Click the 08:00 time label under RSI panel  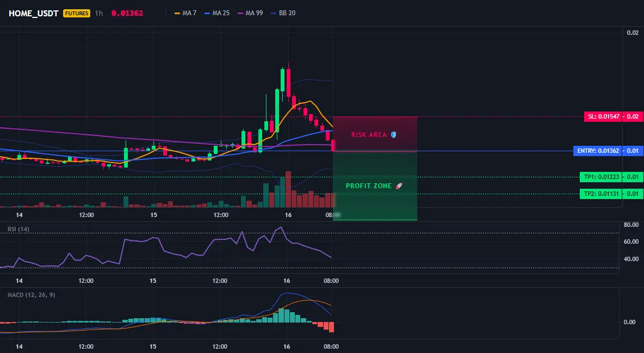click(331, 281)
